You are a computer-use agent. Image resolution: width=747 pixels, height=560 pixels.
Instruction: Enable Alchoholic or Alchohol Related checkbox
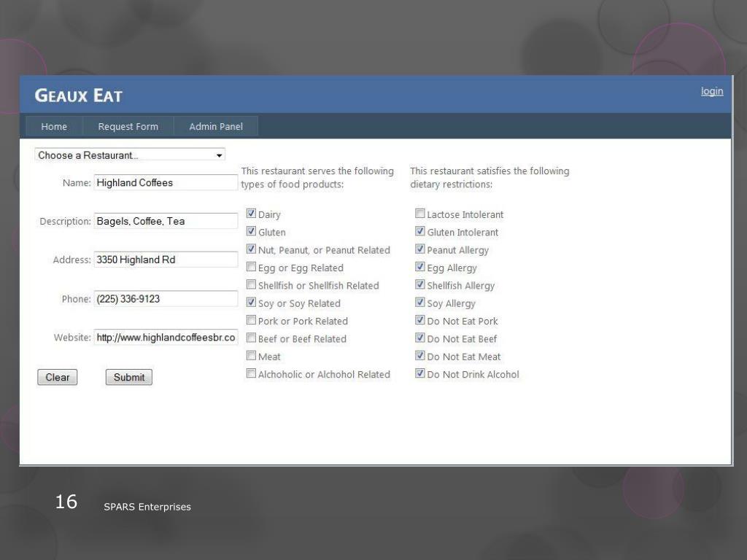pos(251,373)
